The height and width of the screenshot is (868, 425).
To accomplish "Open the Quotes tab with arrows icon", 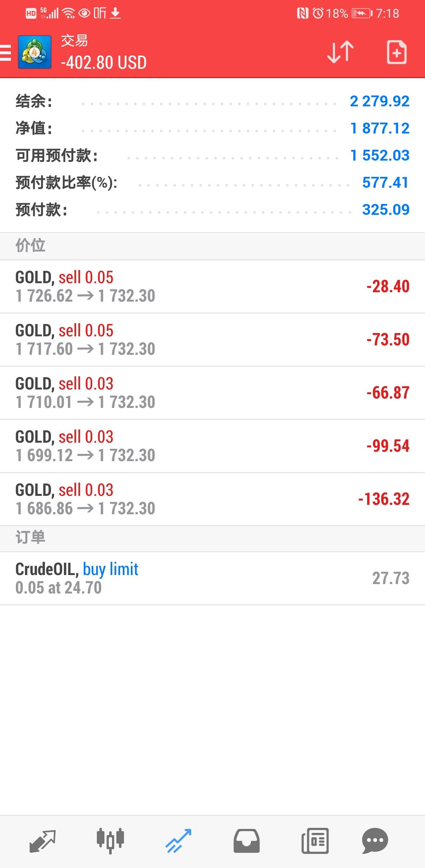I will tap(42, 841).
